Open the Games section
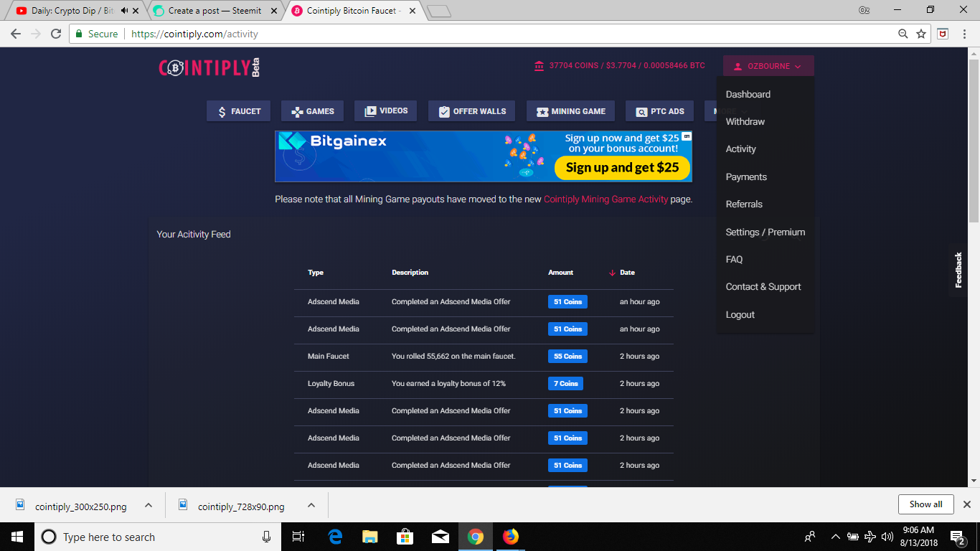The width and height of the screenshot is (980, 551). pos(312,111)
